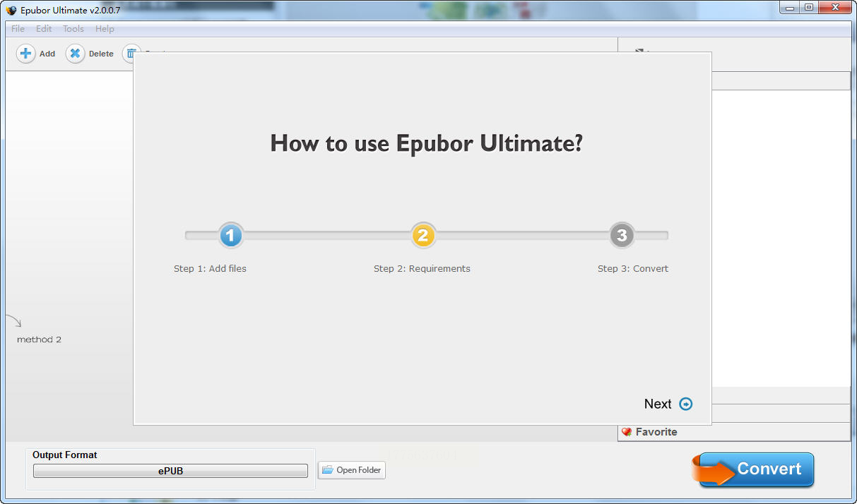Click the 'Output Format' label
Viewport: 857px width, 504px height.
(65, 455)
